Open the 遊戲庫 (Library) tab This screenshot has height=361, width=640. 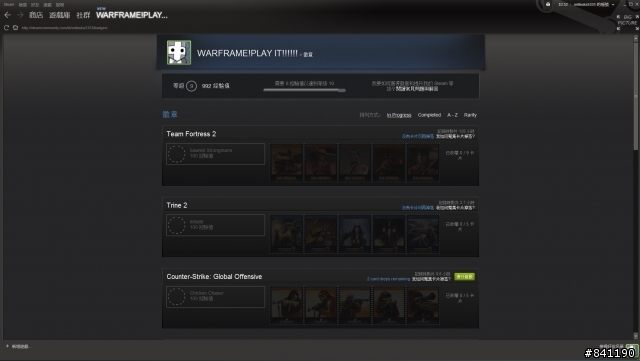click(60, 15)
